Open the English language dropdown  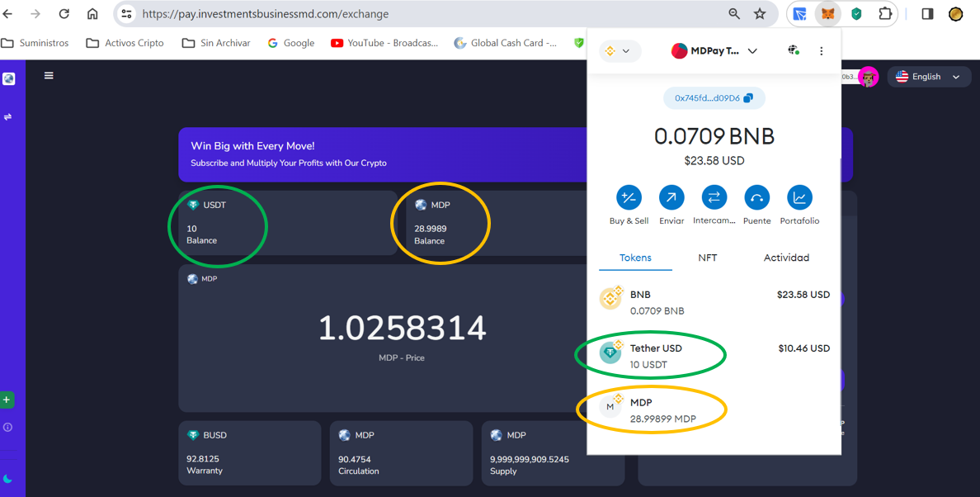coord(929,77)
